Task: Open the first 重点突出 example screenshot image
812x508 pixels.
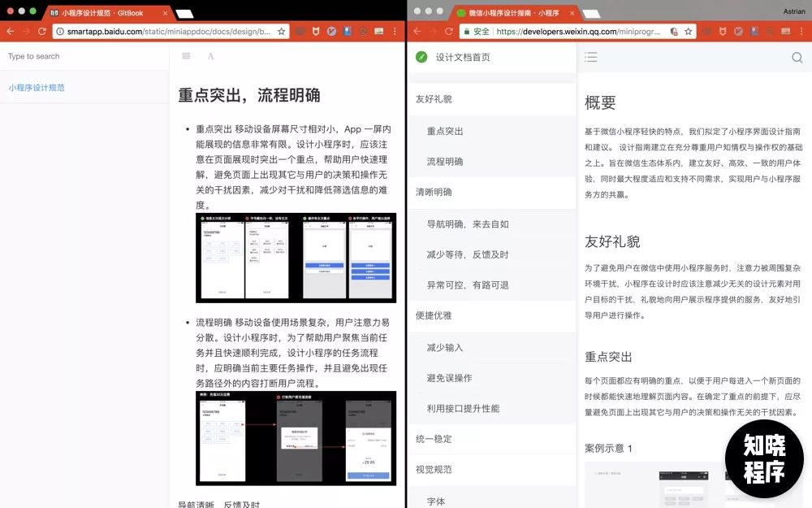Action: pyautogui.click(x=294, y=258)
